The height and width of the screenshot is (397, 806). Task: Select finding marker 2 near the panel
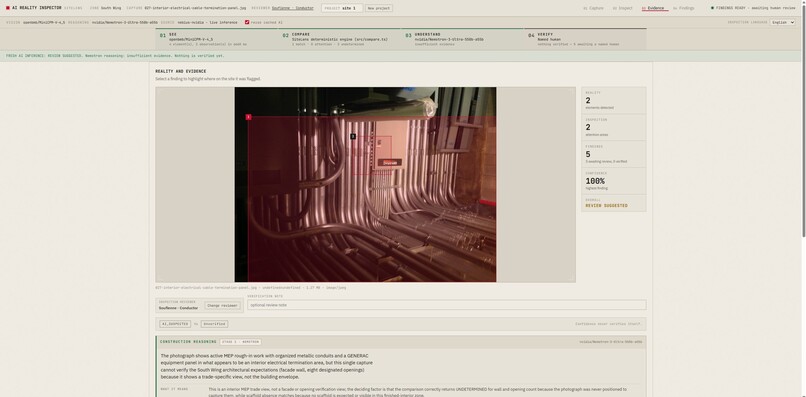353,136
